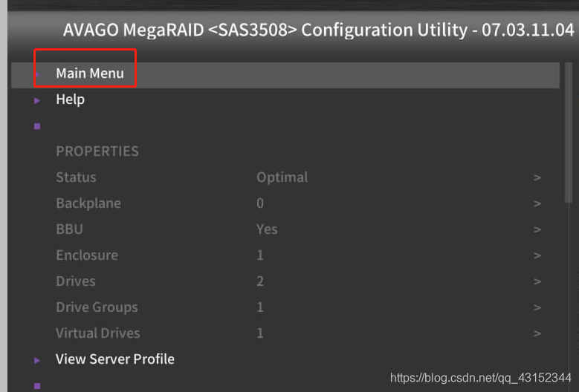Screen dimensions: 579x392
Task: Select the Drives property label
Action: (76, 281)
